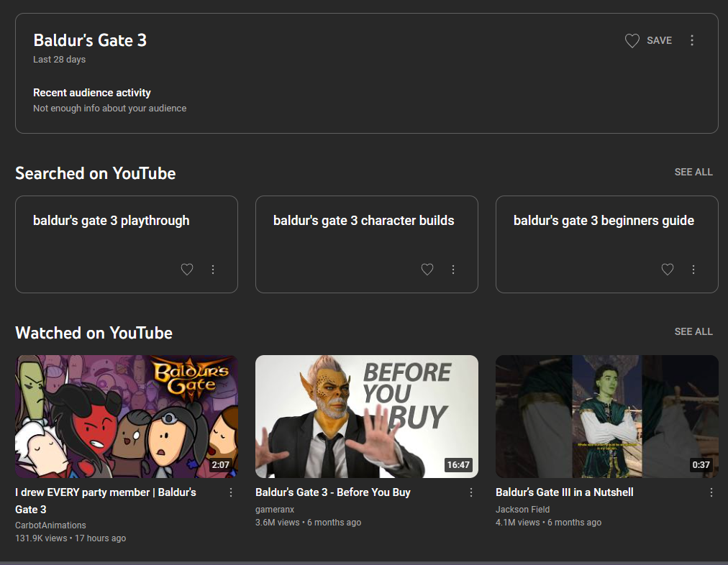728x565 pixels.
Task: Open options menu for 'baldur's gate 3 playthrough' card
Action: coord(213,270)
